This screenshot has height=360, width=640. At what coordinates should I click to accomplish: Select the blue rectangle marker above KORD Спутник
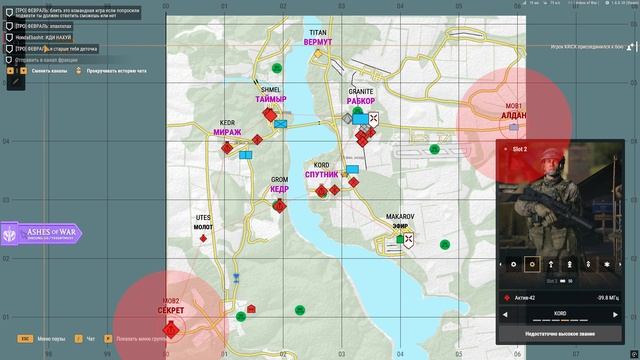tap(352, 169)
